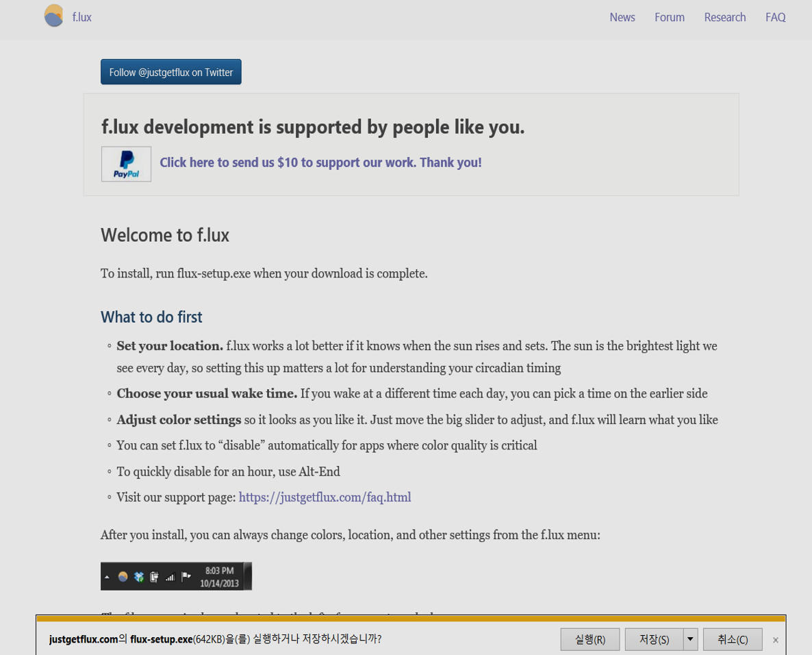Click the flux-setup.exe filename in download bar
Screen dimensions: 812x655
click(x=162, y=639)
